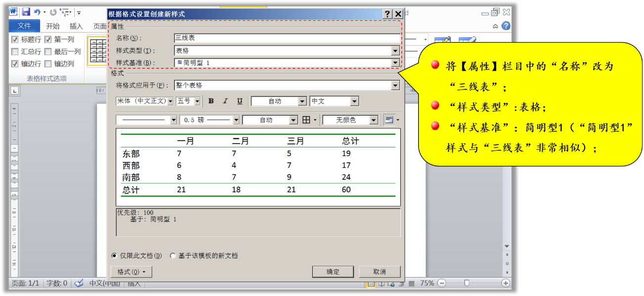This screenshot has width=644, height=296.
Task: Click the dialog help question mark
Action: (388, 14)
